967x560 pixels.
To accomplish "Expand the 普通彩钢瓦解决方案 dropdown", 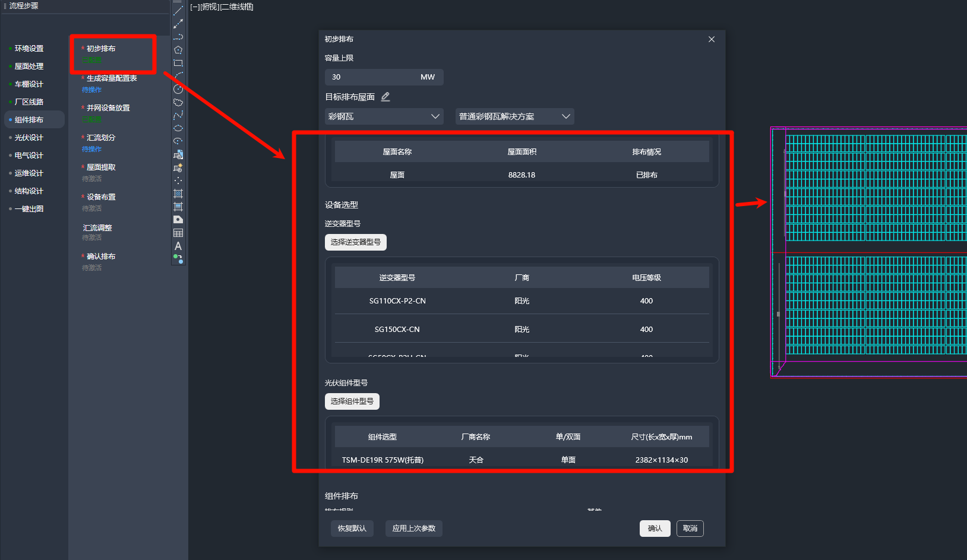I will tap(514, 116).
